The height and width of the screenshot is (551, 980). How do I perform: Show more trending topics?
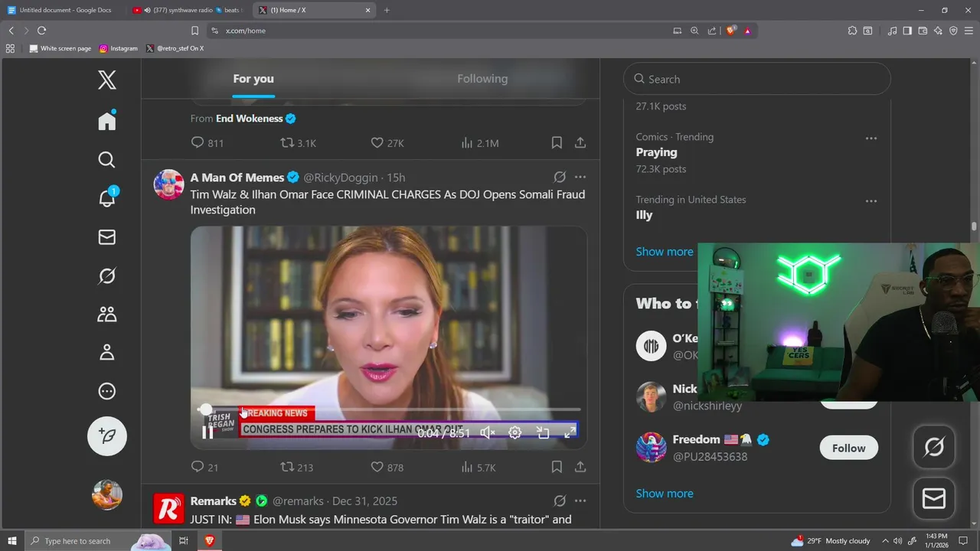(665, 252)
